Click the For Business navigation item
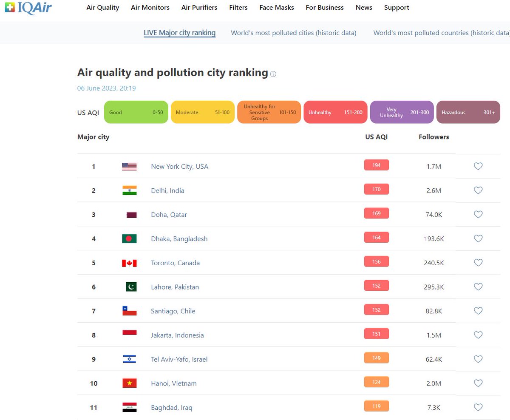 [x=325, y=7]
